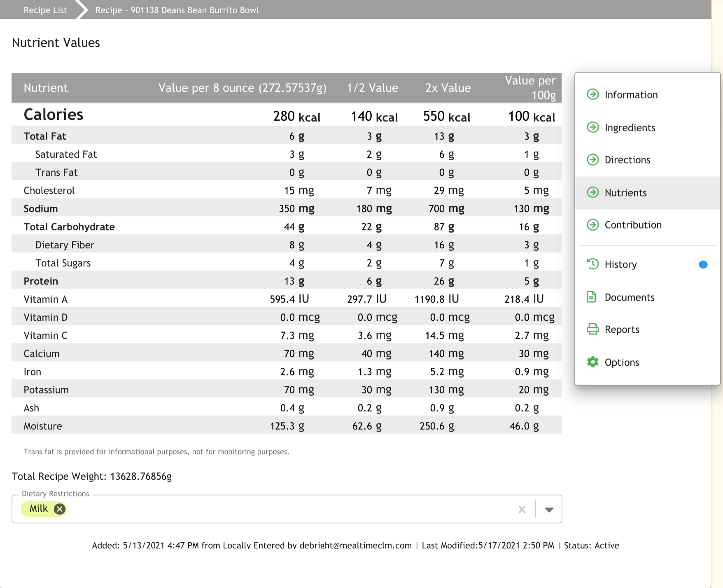The image size is (723, 588).
Task: Click the blue History notification dot
Action: tap(703, 264)
